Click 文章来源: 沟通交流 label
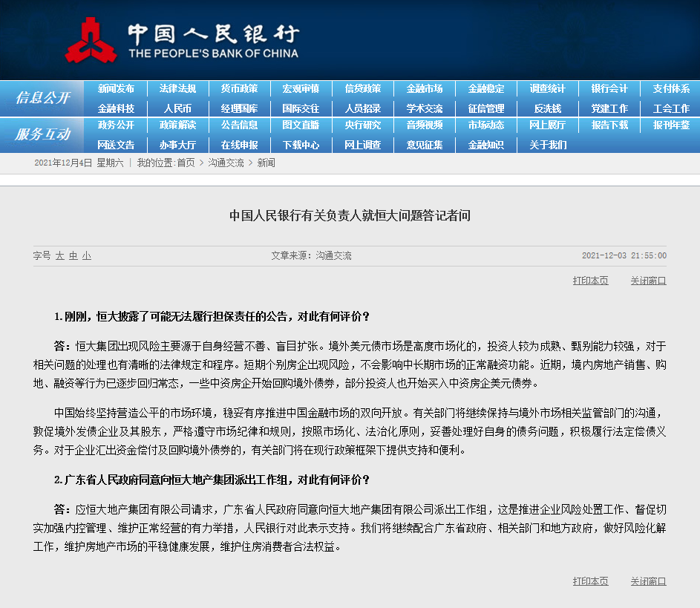Image resolution: width=700 pixels, height=608 pixels. [x=311, y=256]
